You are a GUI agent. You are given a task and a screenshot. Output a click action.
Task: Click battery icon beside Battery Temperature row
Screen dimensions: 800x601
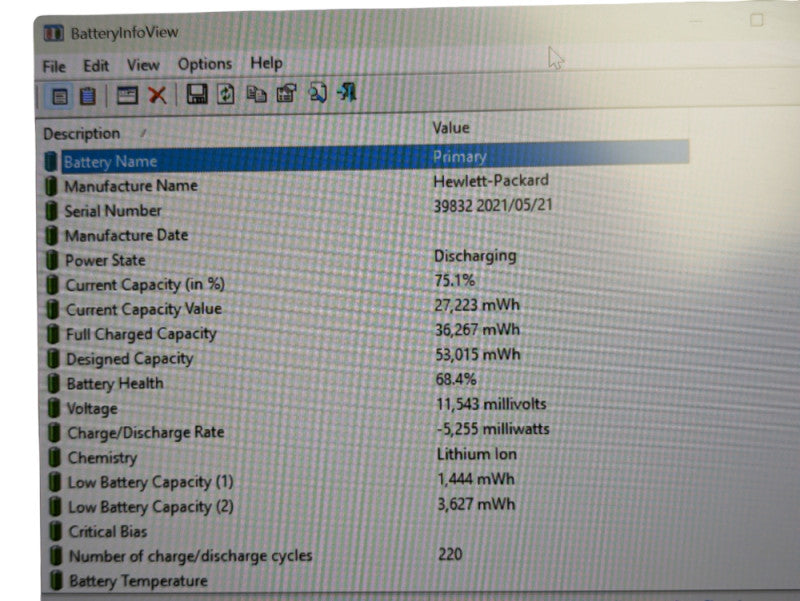[56, 581]
